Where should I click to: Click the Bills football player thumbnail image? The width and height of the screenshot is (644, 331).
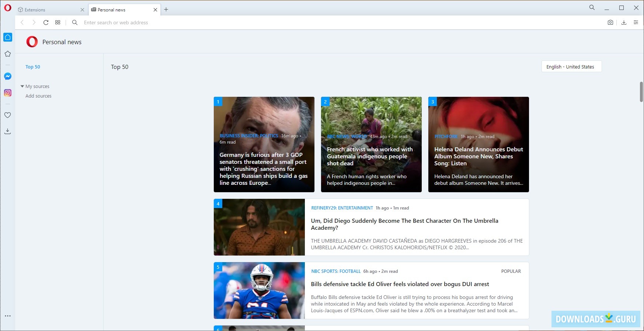pyautogui.click(x=259, y=290)
